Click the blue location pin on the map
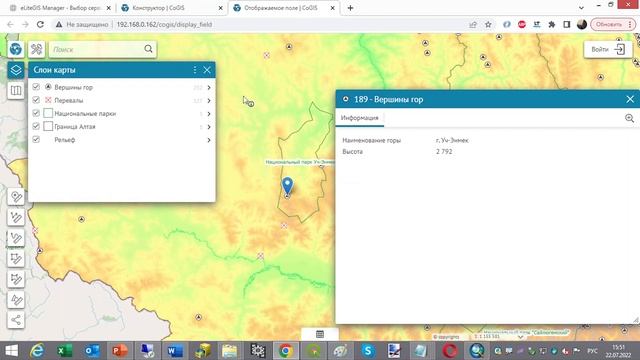Image resolution: width=640 pixels, height=360 pixels. pos(287,186)
